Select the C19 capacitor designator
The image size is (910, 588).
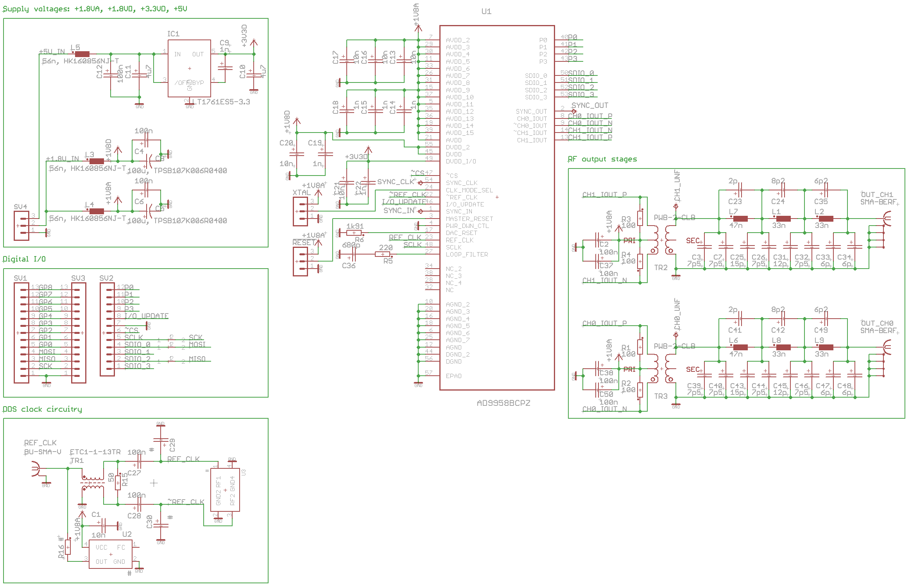315,143
